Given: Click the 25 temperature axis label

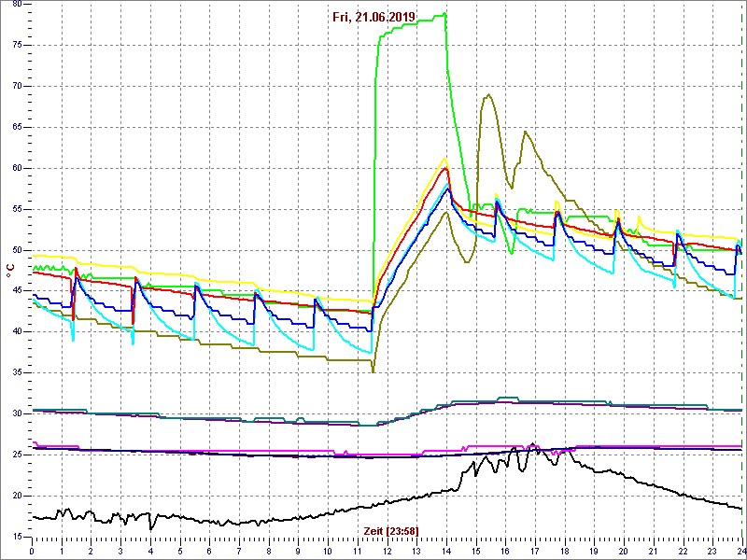Looking at the screenshot, I should click(16, 455).
